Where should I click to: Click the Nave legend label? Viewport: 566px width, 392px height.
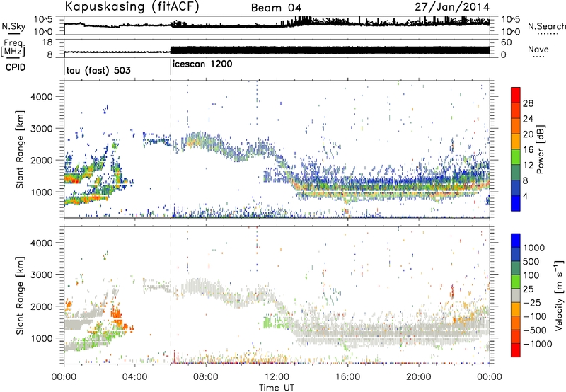538,49
